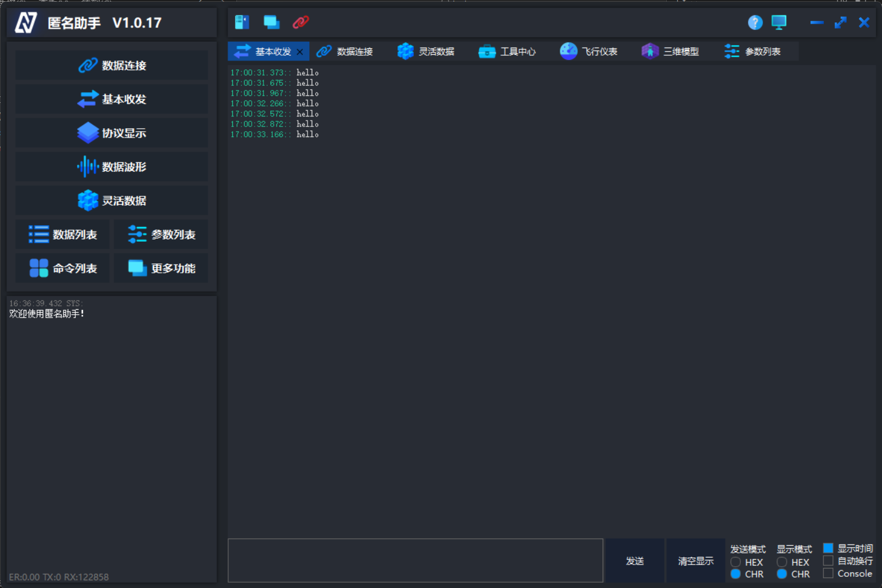882x588 pixels.
Task: Click the help question mark icon
Action: click(754, 22)
